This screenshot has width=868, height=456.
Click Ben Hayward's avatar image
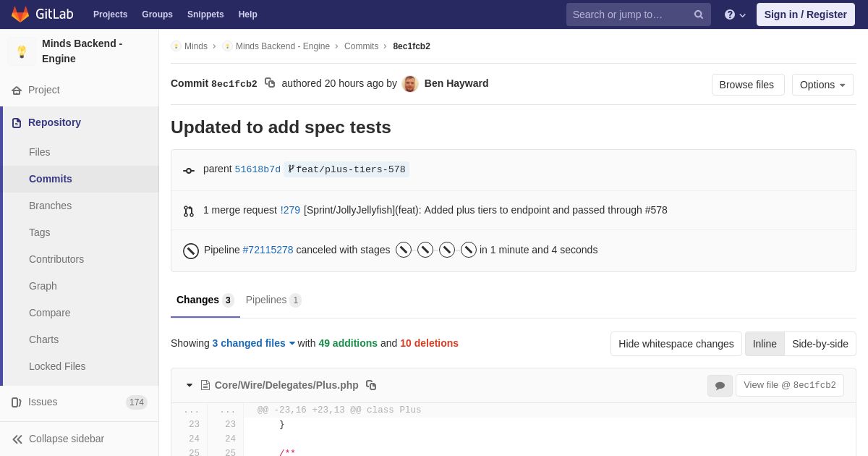coord(410,84)
